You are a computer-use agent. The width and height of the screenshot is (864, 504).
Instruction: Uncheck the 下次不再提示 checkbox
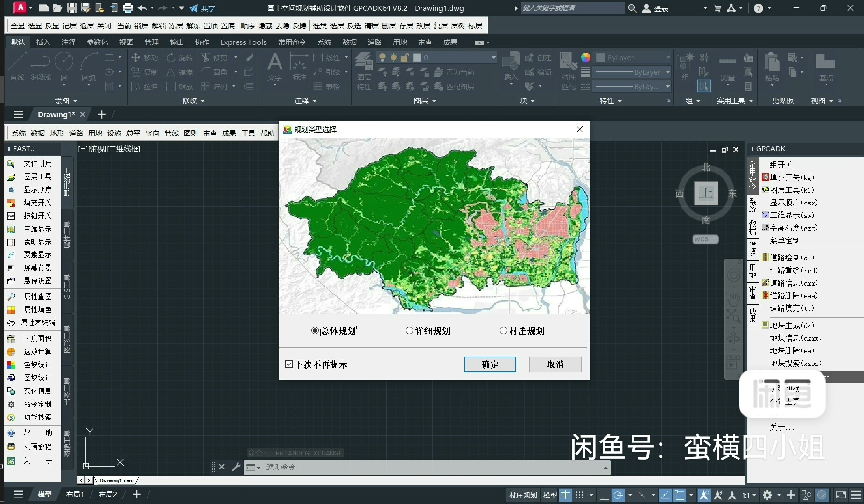tap(289, 364)
